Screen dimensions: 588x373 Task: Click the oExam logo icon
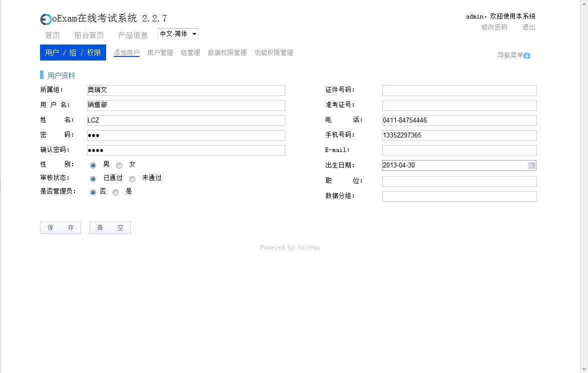point(46,19)
